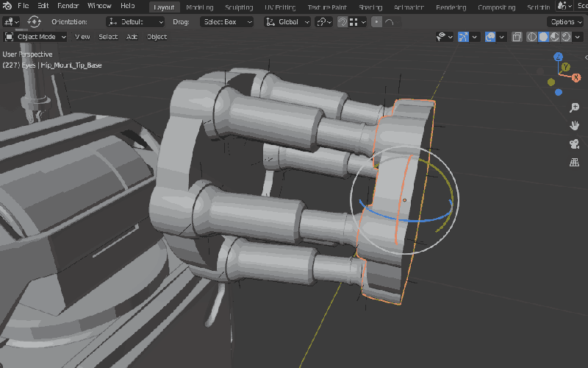588x368 pixels.
Task: Open the active tool selector dropdown
Action: (11, 22)
